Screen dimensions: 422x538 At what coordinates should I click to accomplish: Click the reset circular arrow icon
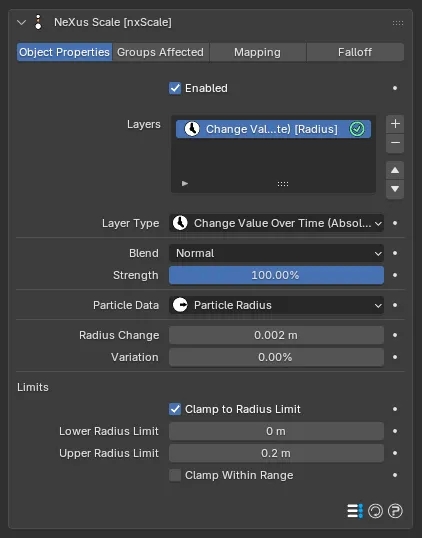point(375,511)
